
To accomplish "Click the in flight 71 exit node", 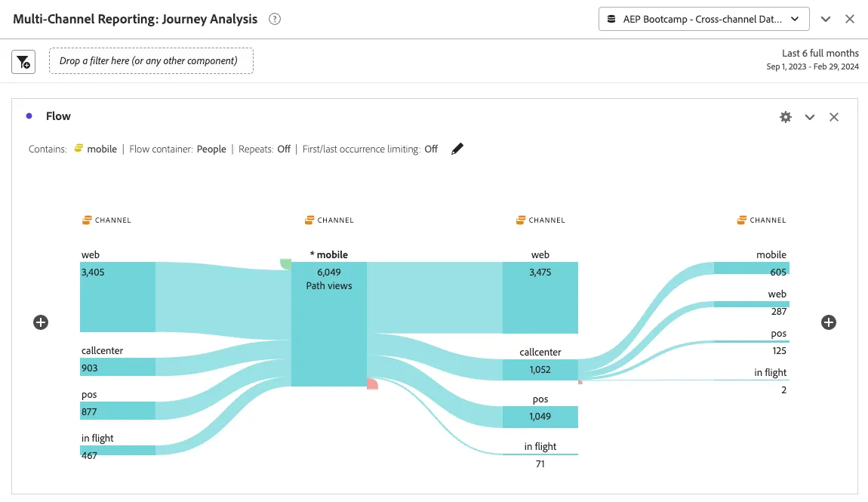I will (540, 454).
